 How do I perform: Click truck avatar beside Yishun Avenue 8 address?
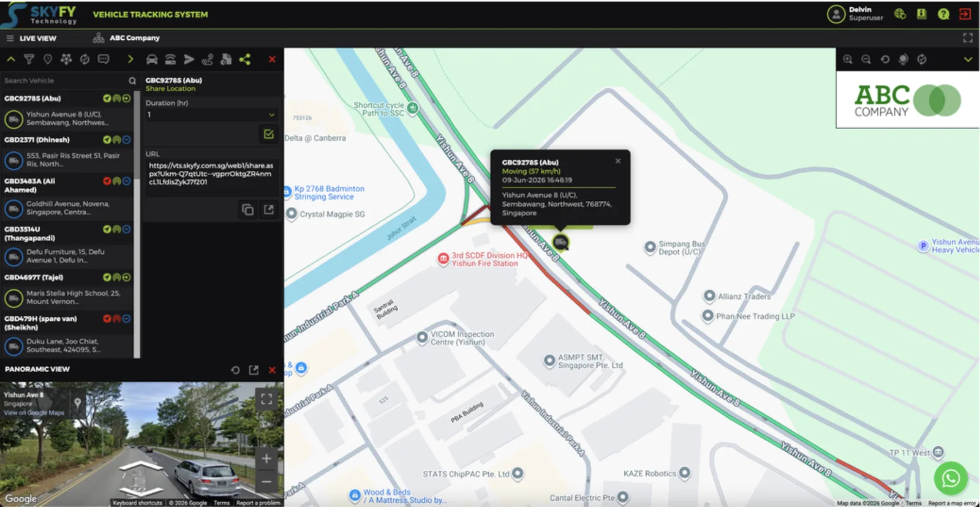(13, 119)
